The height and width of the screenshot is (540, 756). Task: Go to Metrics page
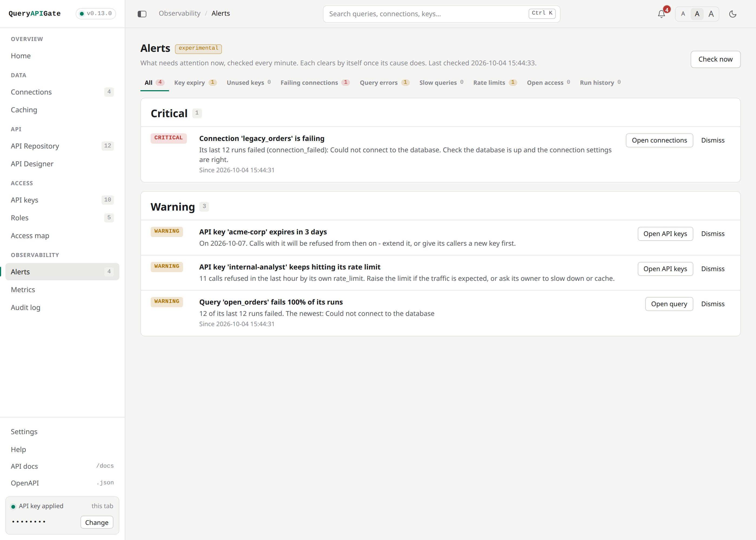[x=62, y=290]
